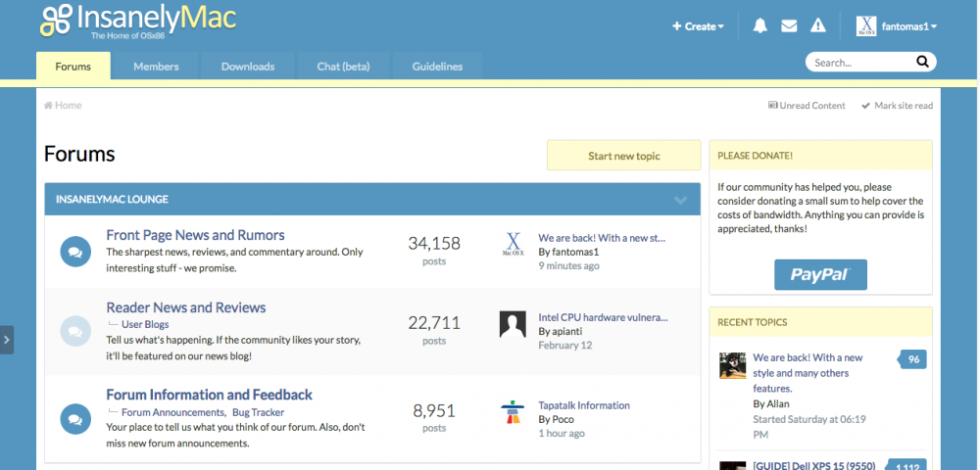
Task: Open the reports warning triangle icon
Action: click(x=817, y=25)
